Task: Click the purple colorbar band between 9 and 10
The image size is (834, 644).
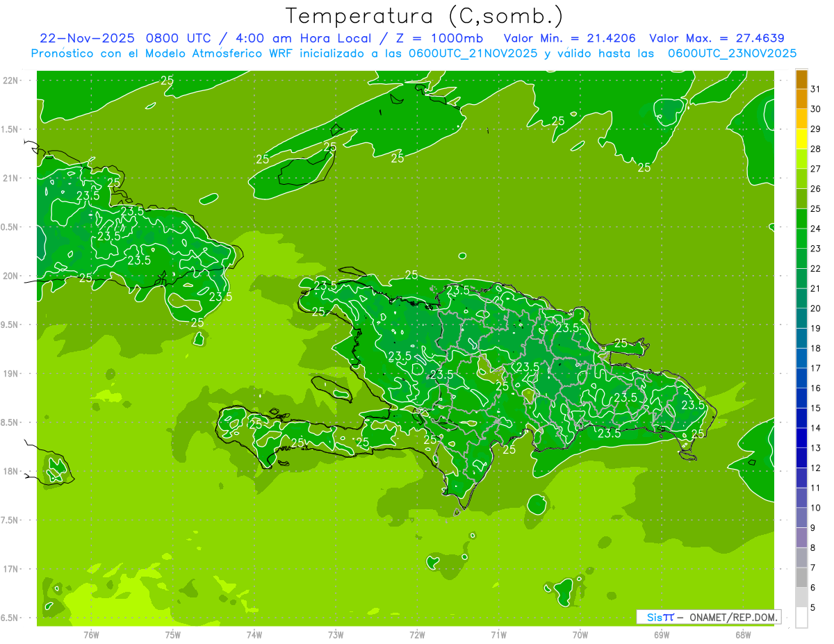Action: coord(801,518)
